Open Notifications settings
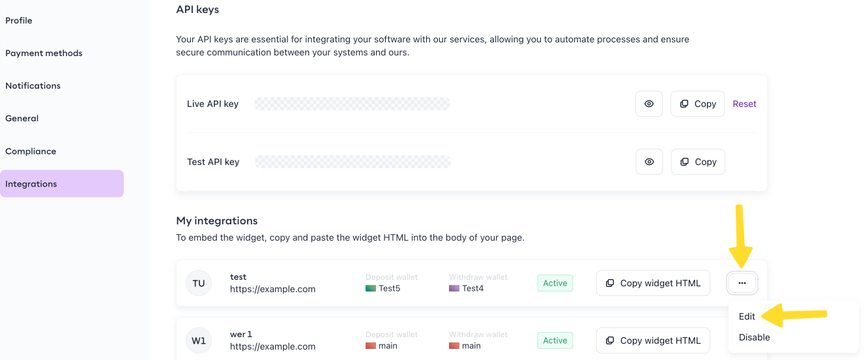 pos(33,85)
